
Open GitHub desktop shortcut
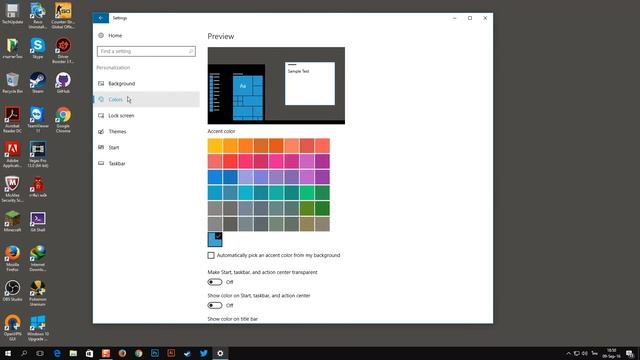(63, 83)
